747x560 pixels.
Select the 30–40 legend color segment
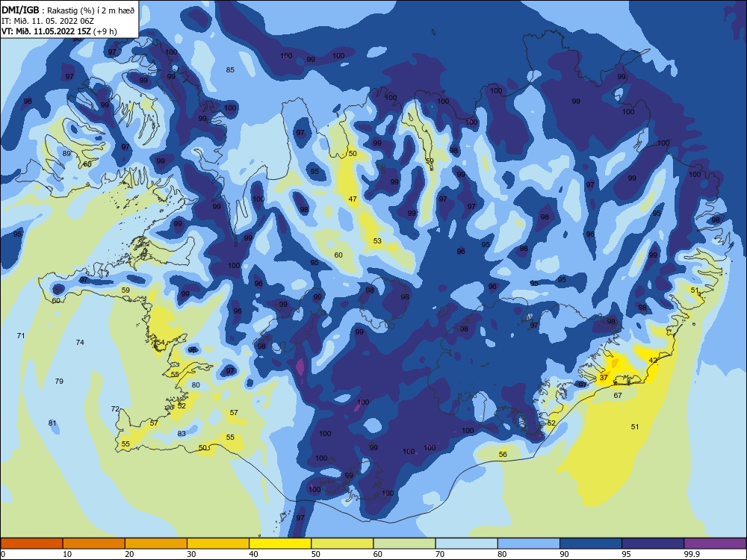tap(218, 544)
